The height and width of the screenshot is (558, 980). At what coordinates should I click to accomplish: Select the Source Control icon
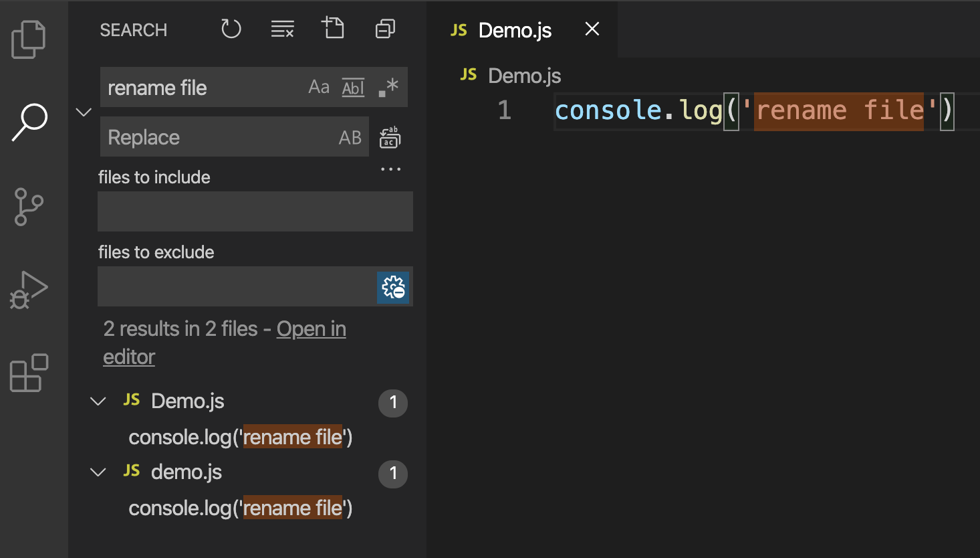coord(27,206)
